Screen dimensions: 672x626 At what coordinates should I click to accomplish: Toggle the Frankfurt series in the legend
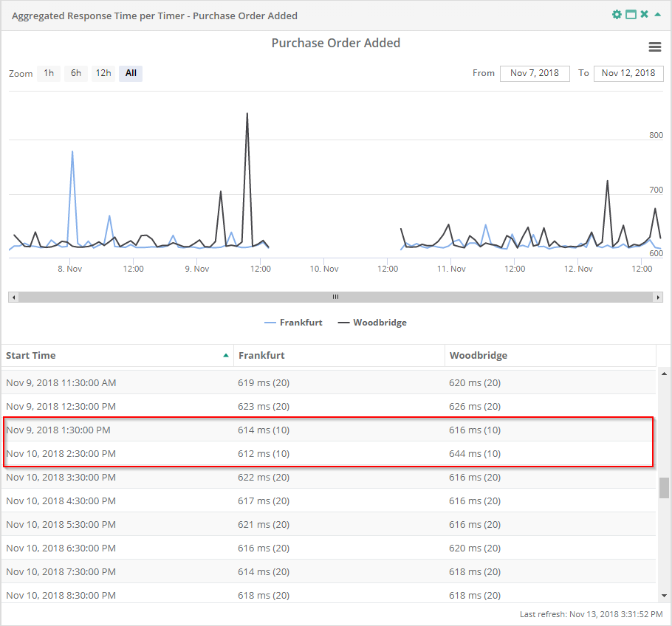pos(293,322)
